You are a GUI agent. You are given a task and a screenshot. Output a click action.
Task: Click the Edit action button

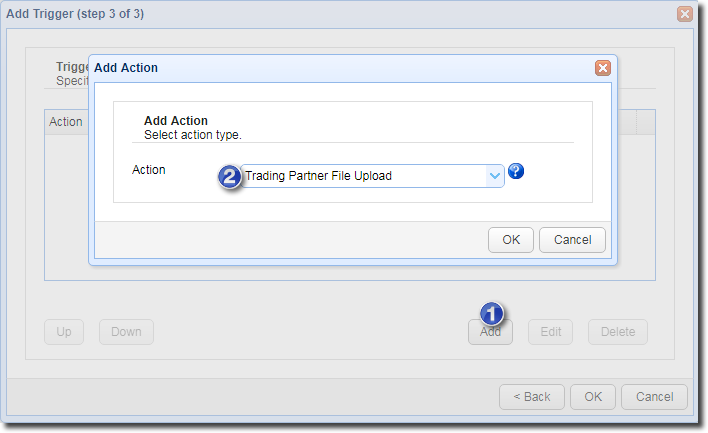(x=551, y=332)
